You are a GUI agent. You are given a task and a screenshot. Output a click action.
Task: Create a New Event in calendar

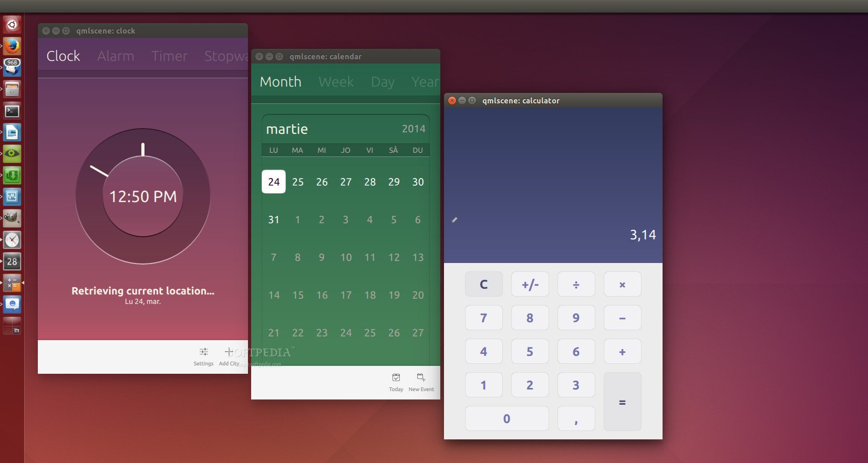[x=421, y=378]
